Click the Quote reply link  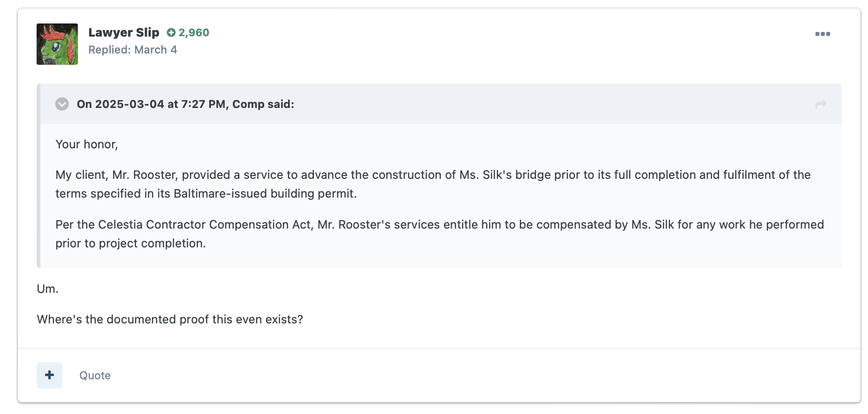click(95, 376)
